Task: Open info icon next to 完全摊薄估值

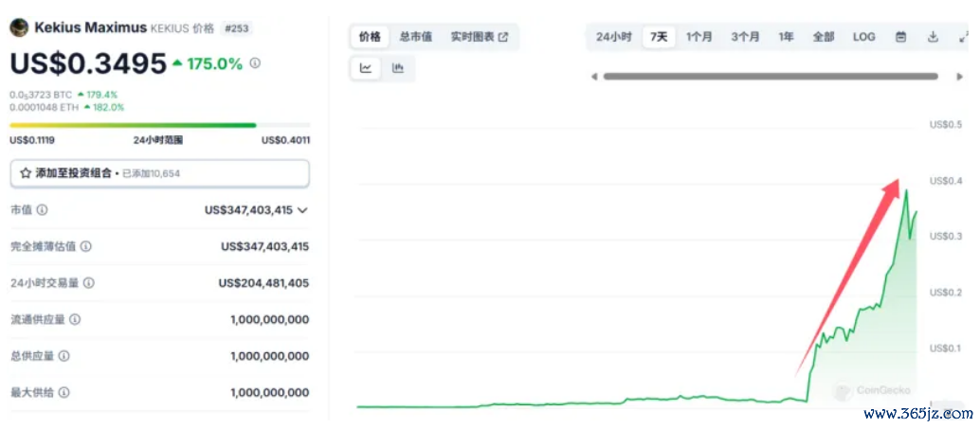Action: pos(86,247)
